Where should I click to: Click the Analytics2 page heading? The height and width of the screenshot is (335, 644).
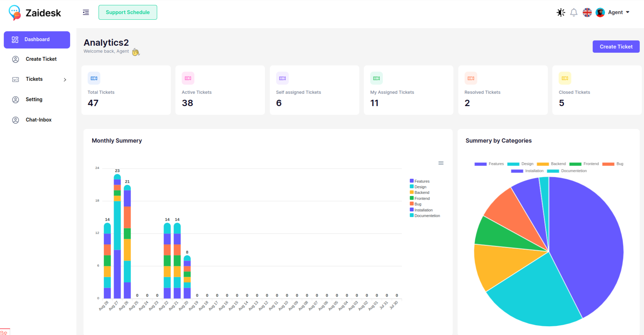click(x=106, y=42)
